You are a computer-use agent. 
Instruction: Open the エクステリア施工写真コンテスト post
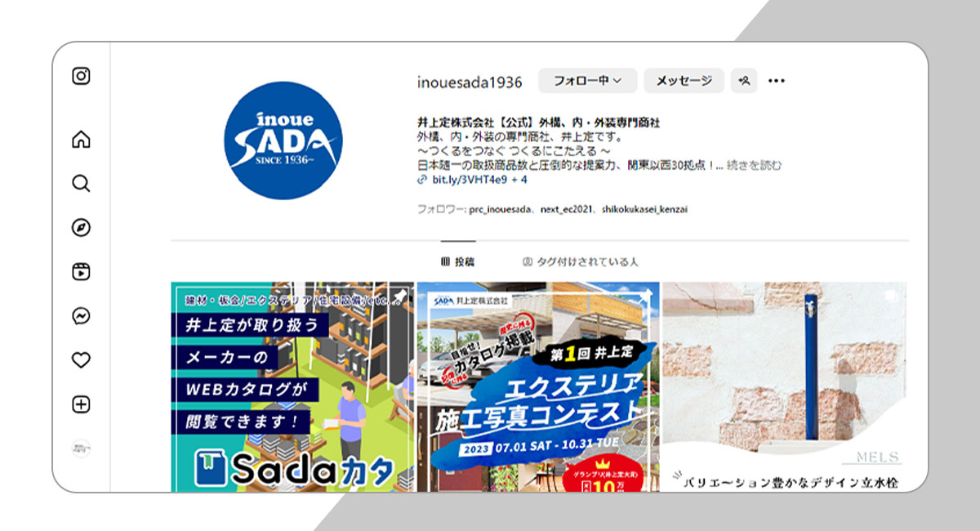pos(538,386)
